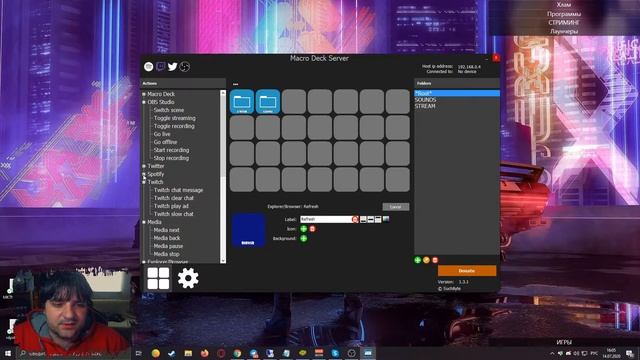
Task: Open the deck grid view icon
Action: pos(158,278)
